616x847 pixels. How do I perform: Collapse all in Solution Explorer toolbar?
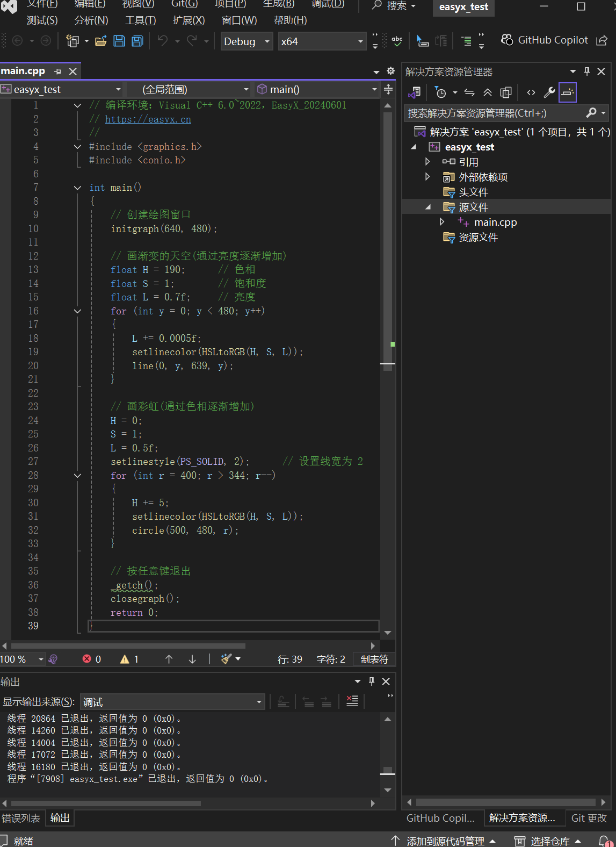coord(488,92)
